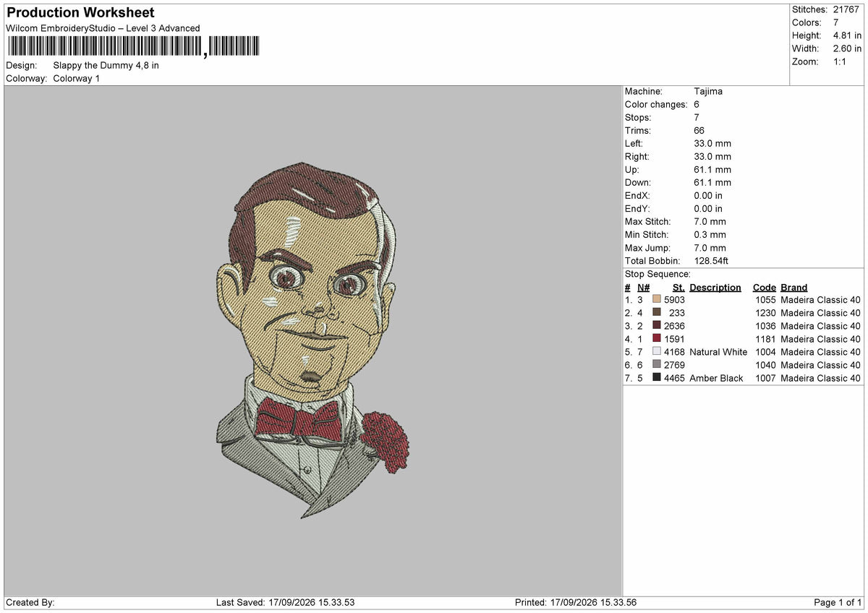Click thread code 1230
This screenshot has height=613, width=868.
point(765,312)
